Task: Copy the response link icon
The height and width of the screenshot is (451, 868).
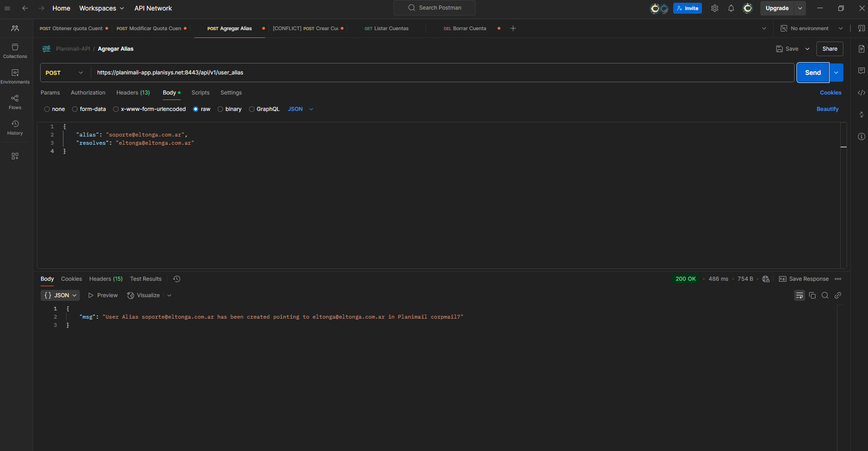Action: pyautogui.click(x=838, y=295)
